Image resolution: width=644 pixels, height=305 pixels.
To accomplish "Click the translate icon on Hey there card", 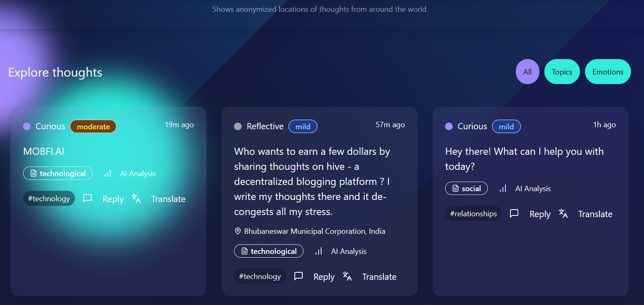I will 563,214.
